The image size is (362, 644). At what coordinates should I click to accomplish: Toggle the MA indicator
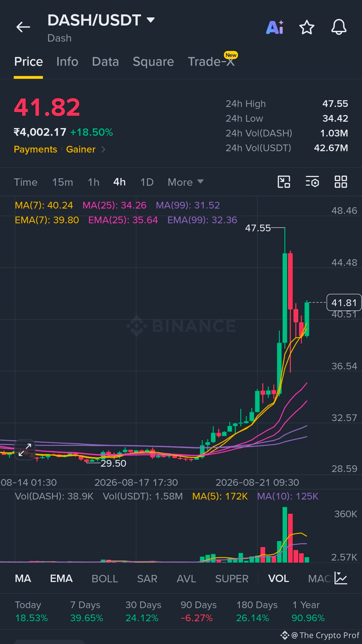point(23,579)
